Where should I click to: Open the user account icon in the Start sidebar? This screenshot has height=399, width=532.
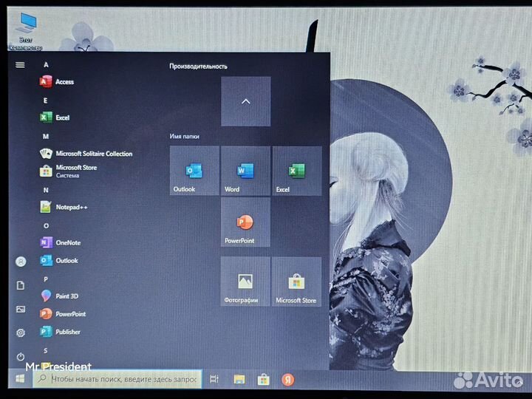(x=21, y=262)
